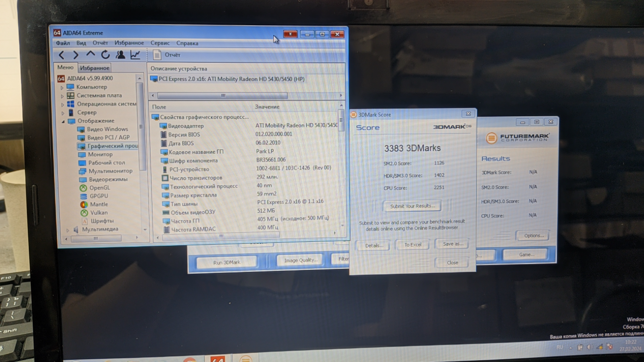
Task: Click the Отчёт report page icon
Action: click(x=157, y=55)
